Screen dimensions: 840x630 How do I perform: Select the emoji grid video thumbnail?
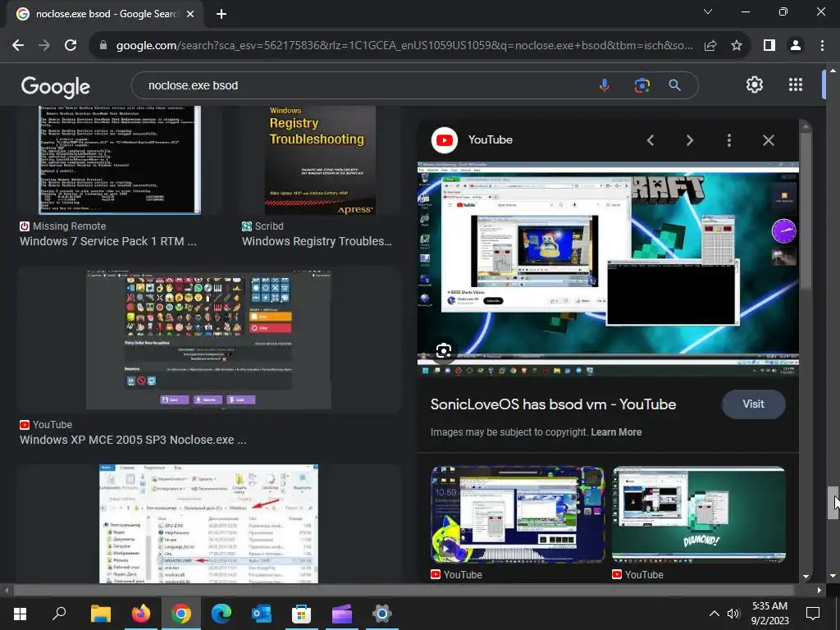[209, 340]
